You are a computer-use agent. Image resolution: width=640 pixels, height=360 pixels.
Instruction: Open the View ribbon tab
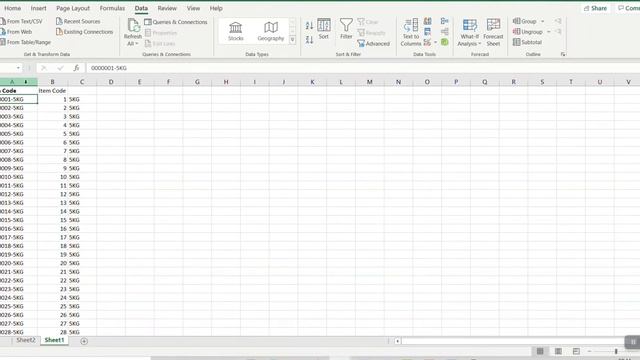[x=193, y=8]
